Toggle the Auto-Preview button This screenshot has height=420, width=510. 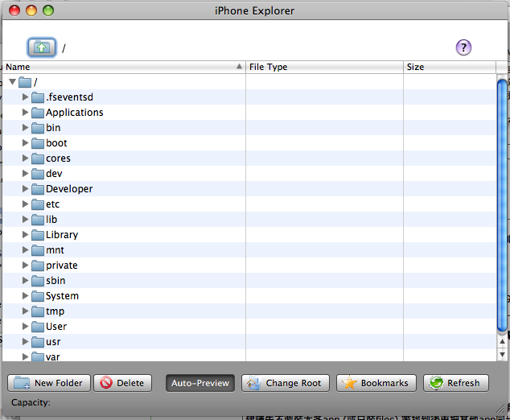click(x=200, y=383)
